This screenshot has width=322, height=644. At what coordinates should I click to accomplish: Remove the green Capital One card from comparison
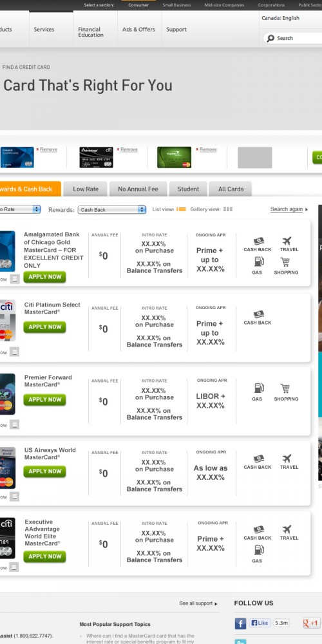click(206, 149)
